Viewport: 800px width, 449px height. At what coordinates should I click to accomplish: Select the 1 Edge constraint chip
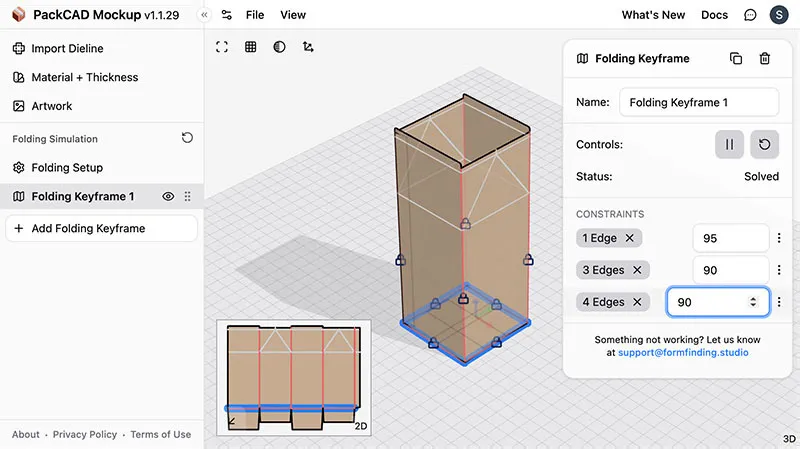tap(609, 238)
